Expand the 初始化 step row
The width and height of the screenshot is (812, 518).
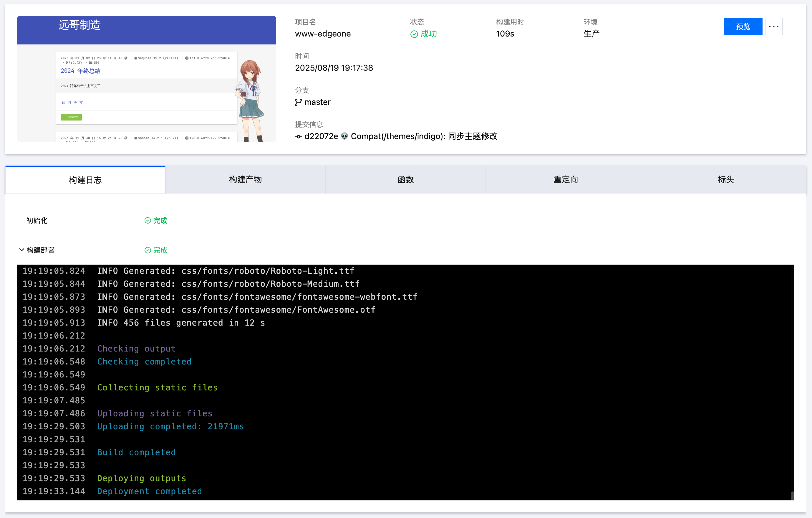(x=37, y=220)
